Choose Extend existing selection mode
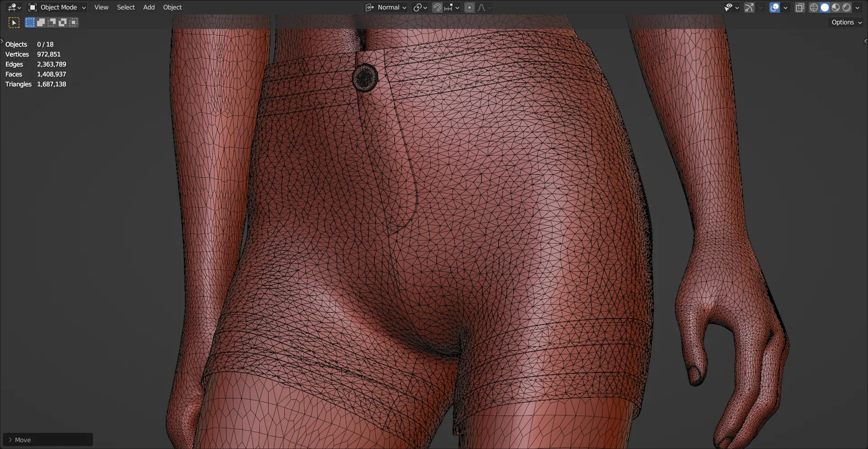The height and width of the screenshot is (449, 868). click(x=41, y=22)
